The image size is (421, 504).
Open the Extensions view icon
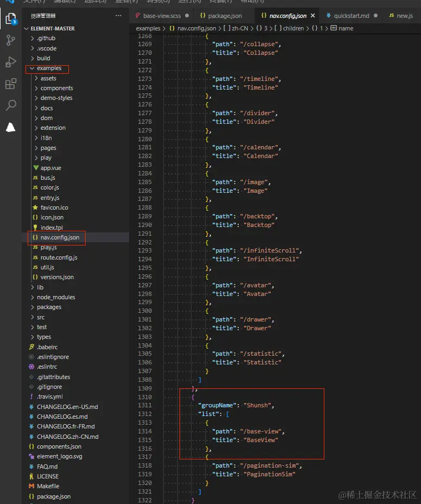(x=11, y=84)
